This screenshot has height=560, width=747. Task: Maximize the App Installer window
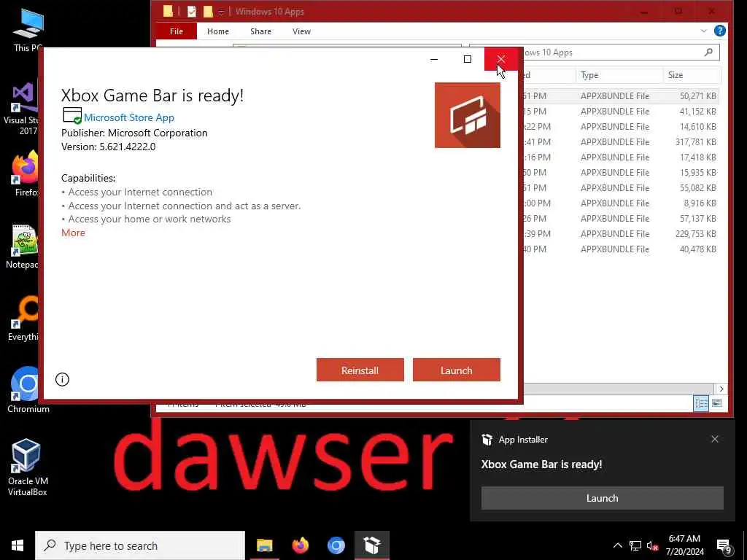click(x=468, y=59)
